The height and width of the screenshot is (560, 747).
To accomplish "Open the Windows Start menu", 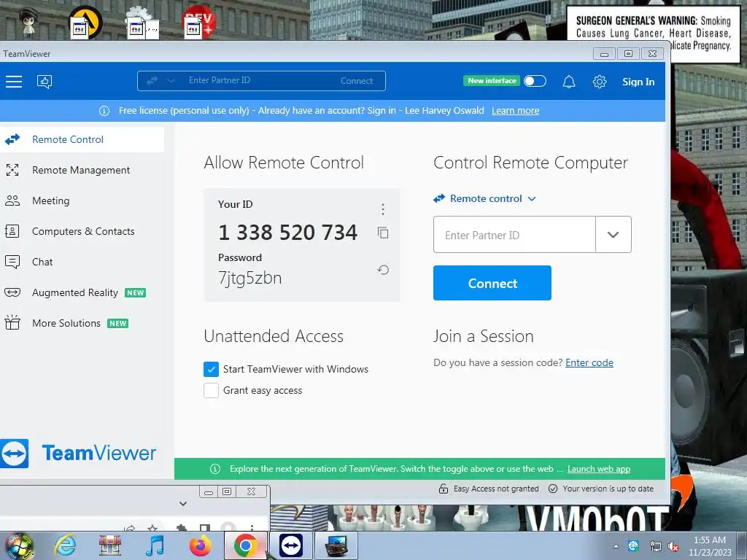I will [19, 546].
